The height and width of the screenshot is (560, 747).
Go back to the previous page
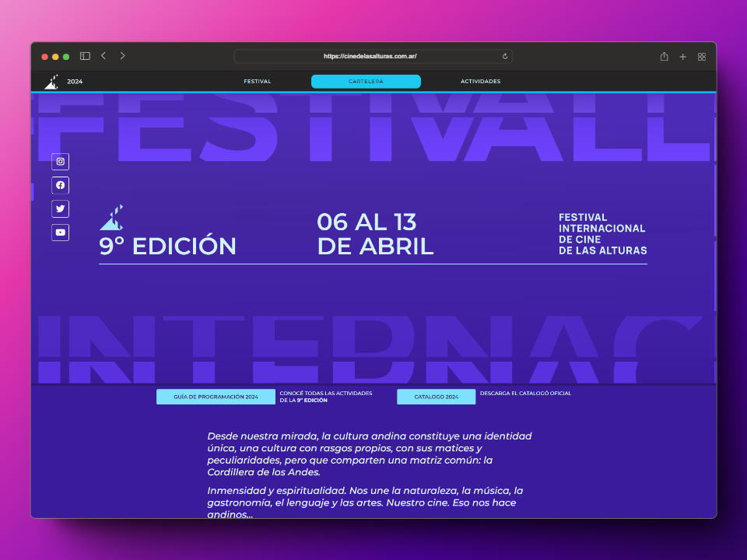click(103, 56)
